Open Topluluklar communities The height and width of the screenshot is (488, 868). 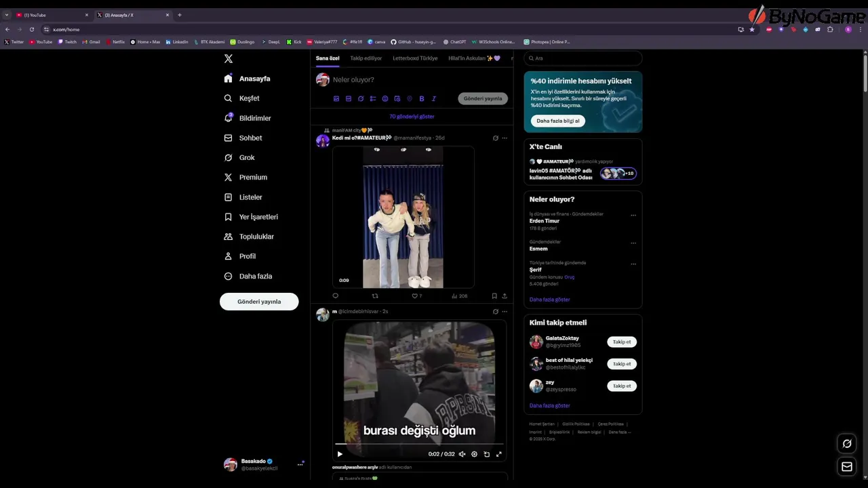[x=249, y=237]
